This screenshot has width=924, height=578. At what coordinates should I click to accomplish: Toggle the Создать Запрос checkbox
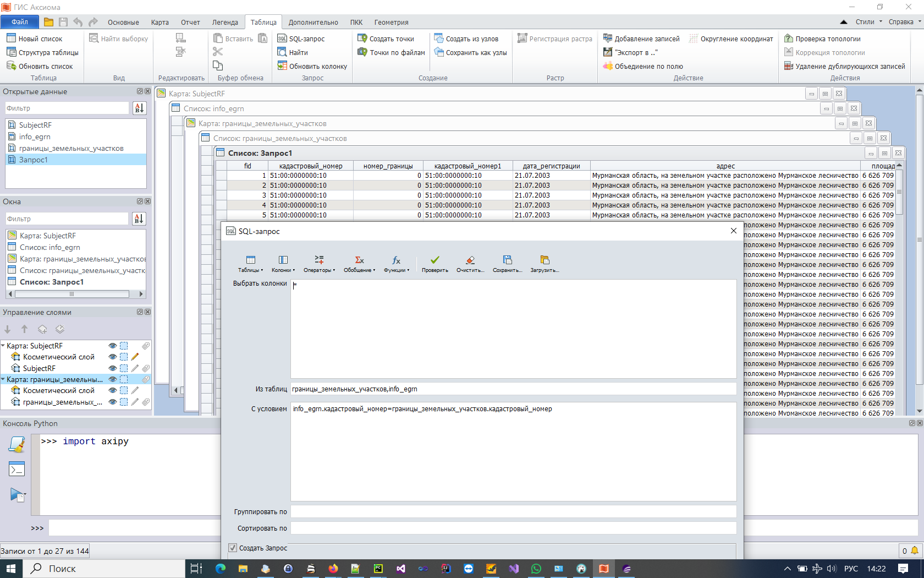[233, 548]
